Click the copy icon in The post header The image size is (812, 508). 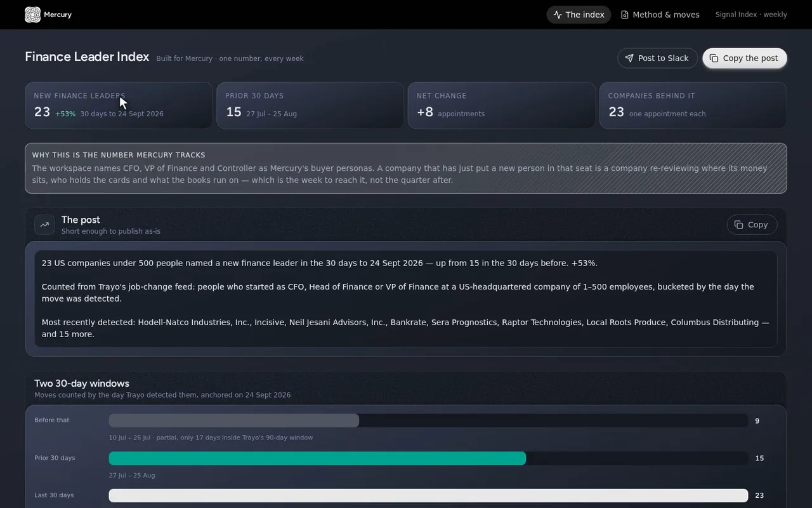pos(739,225)
